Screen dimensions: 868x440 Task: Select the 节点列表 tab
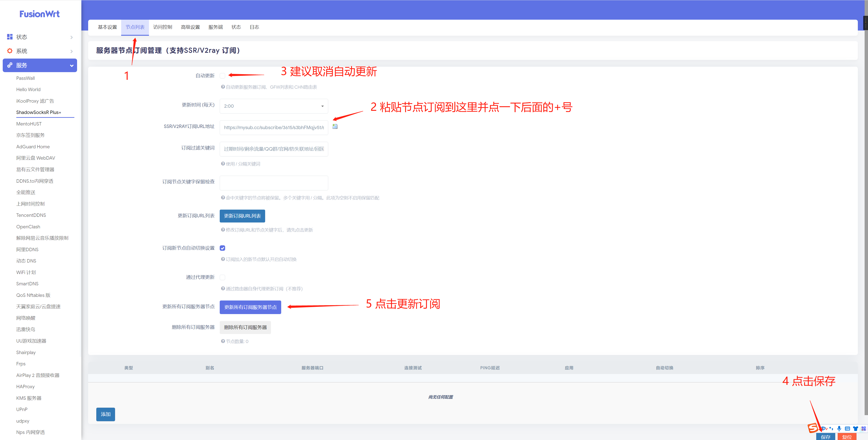135,27
